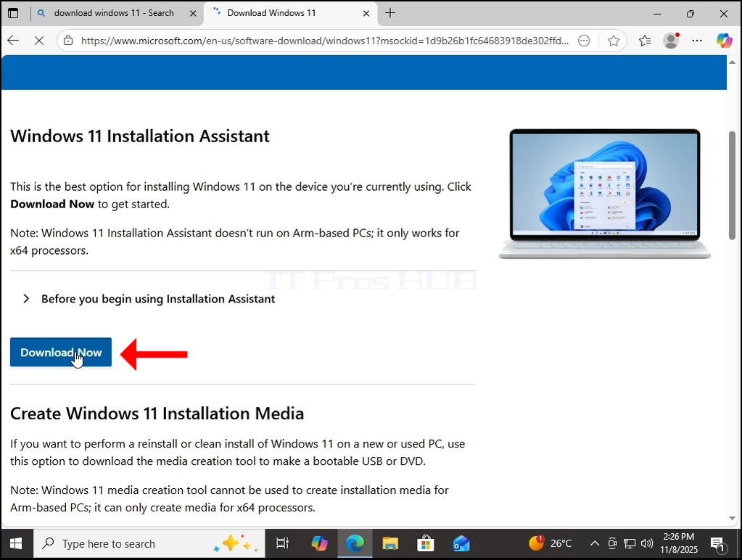Open Microsoft Store from the taskbar
Screen dimensions: 742x560
426,544
